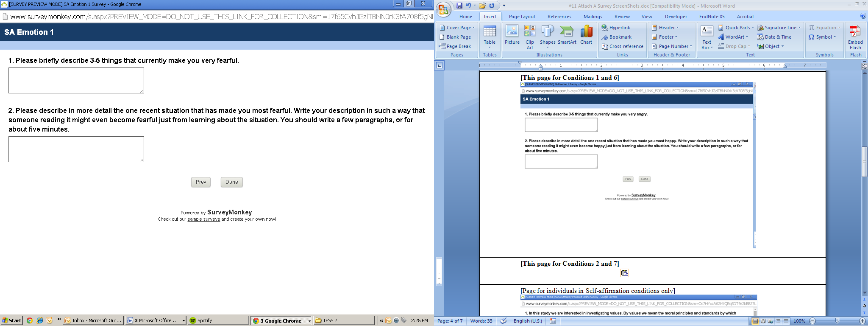Switch to Outline view

click(778, 321)
